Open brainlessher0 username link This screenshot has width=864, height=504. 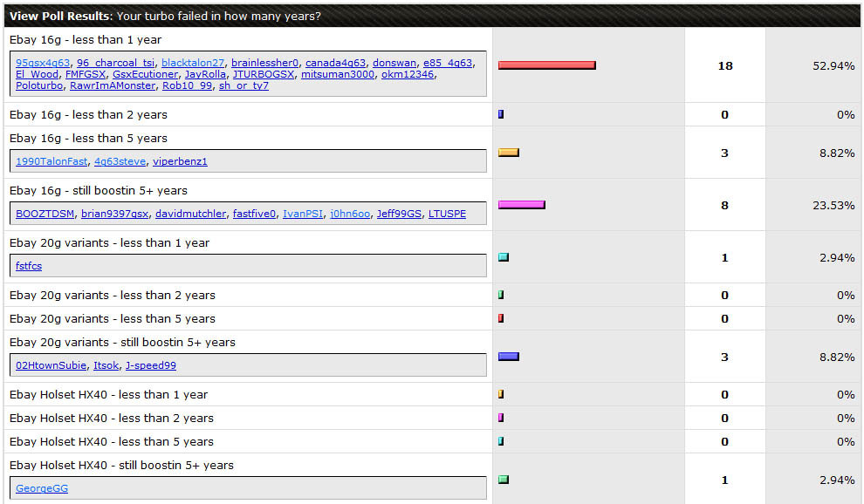tap(265, 63)
